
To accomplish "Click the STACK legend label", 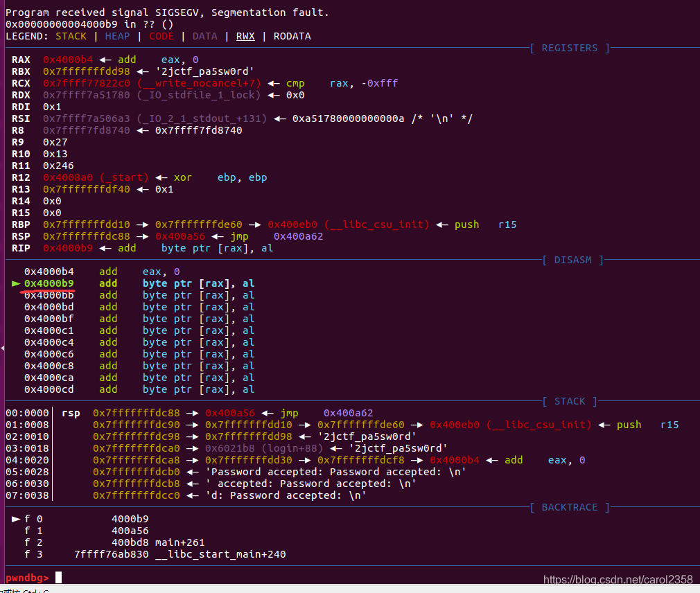I will 71,36.
